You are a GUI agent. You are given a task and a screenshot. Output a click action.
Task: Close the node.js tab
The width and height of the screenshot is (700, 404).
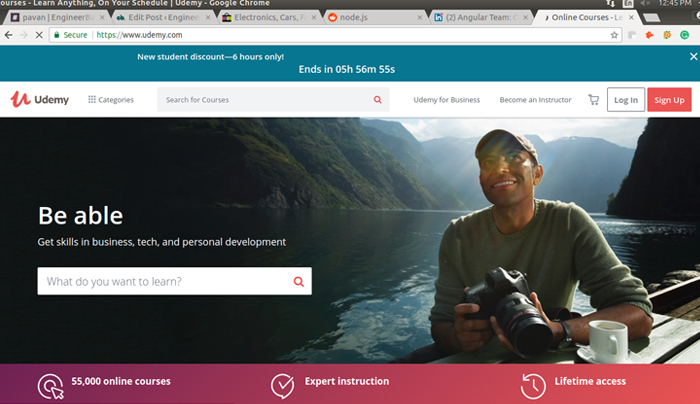tap(419, 17)
